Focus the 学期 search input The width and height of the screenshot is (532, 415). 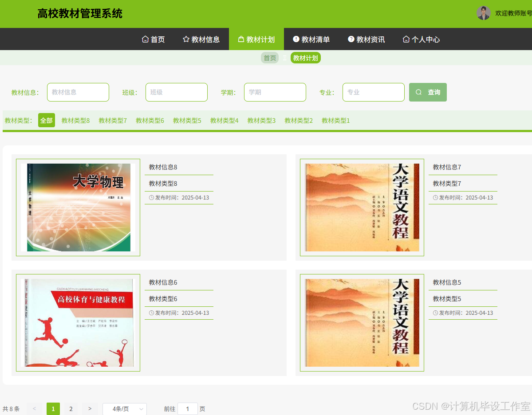coord(275,92)
